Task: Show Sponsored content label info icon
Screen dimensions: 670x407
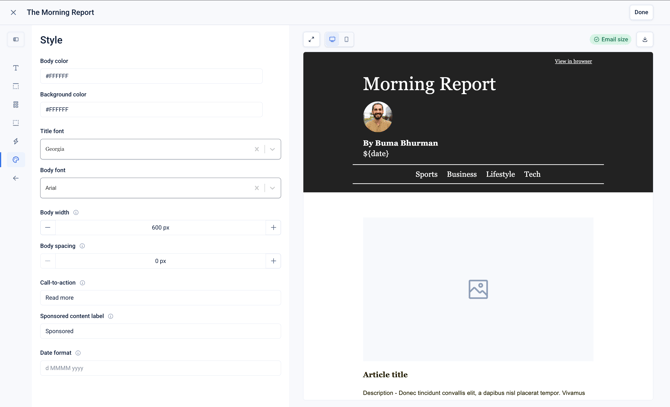Action: tap(110, 316)
